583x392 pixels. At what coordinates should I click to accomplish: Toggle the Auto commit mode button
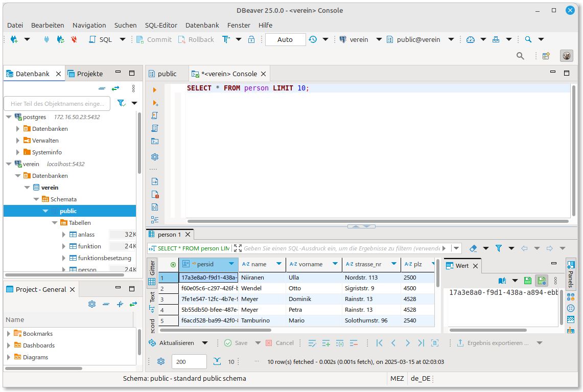click(x=285, y=39)
